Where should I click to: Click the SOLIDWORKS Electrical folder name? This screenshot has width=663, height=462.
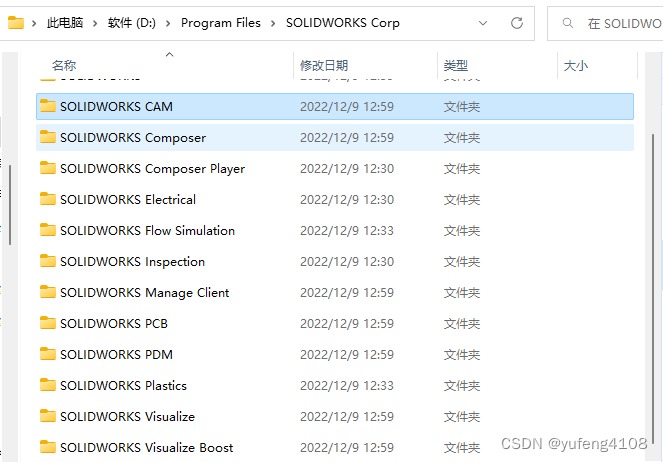pos(128,200)
